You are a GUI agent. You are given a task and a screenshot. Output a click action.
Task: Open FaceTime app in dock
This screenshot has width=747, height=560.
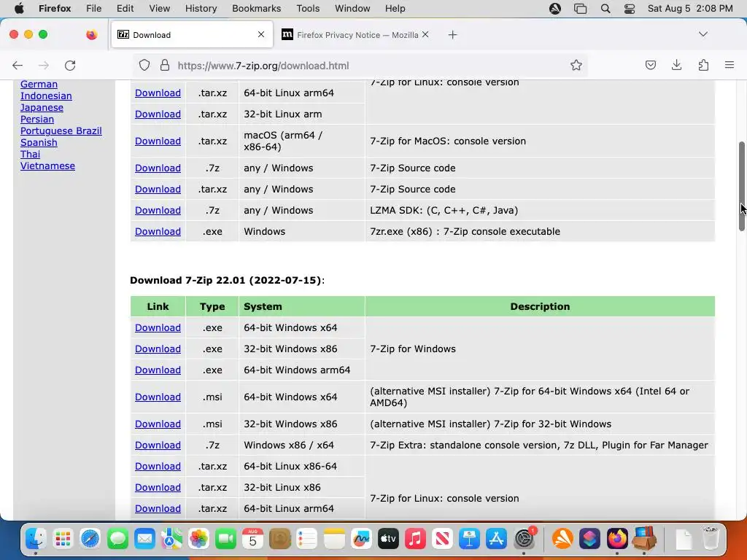[x=226, y=539]
